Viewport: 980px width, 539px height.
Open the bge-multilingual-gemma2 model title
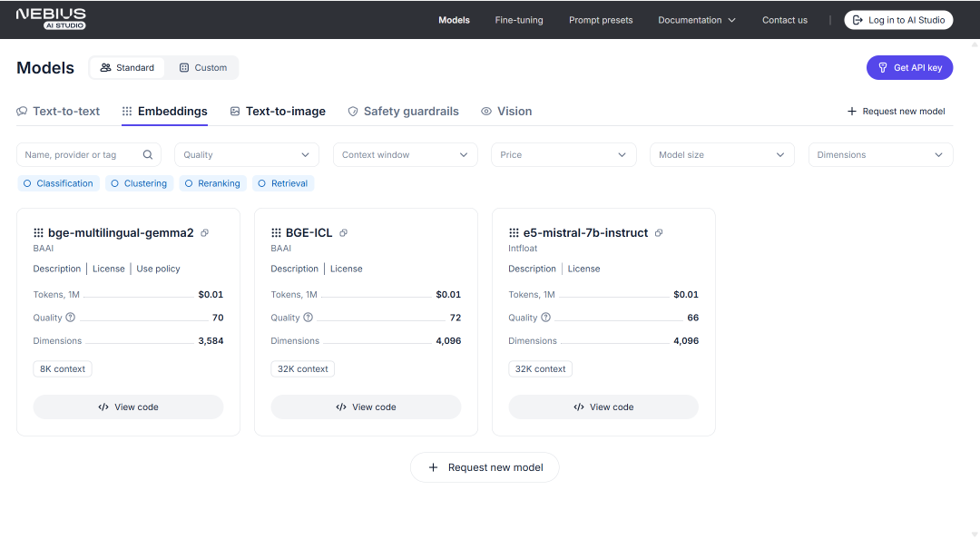(121, 232)
